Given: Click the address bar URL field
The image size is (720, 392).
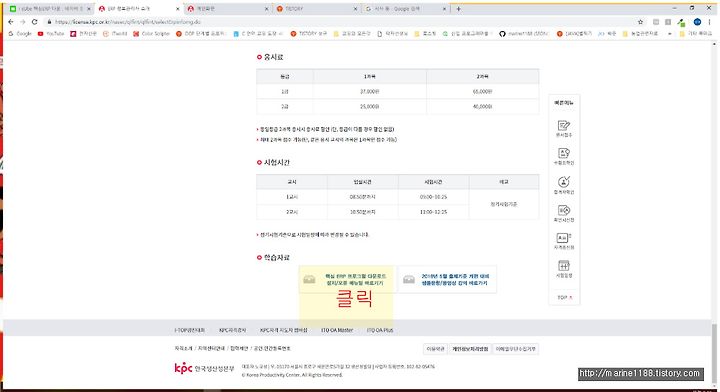Looking at the screenshot, I should point(340,22).
